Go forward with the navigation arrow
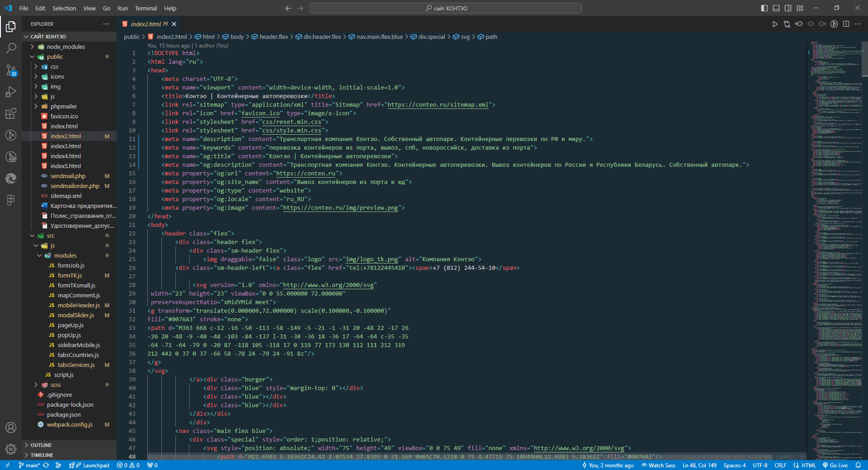868x470 pixels. coord(300,8)
